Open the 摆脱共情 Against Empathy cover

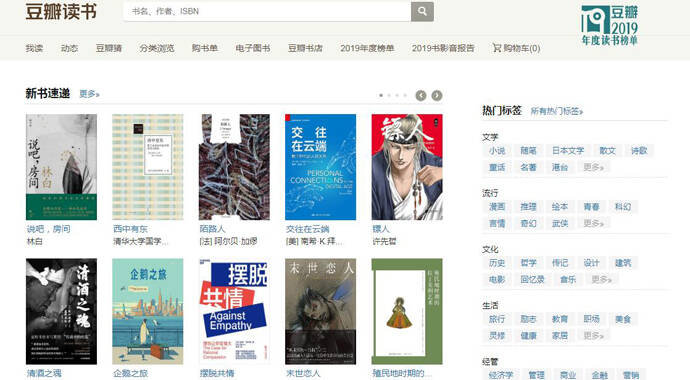234,311
